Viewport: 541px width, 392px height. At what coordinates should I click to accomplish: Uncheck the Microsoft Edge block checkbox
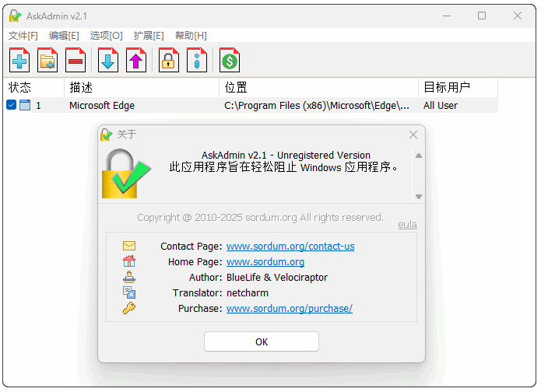pos(11,105)
